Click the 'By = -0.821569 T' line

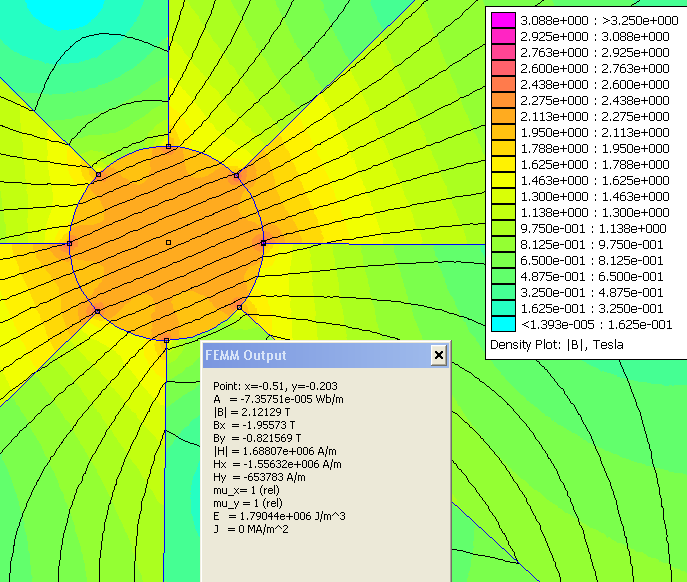click(x=257, y=438)
